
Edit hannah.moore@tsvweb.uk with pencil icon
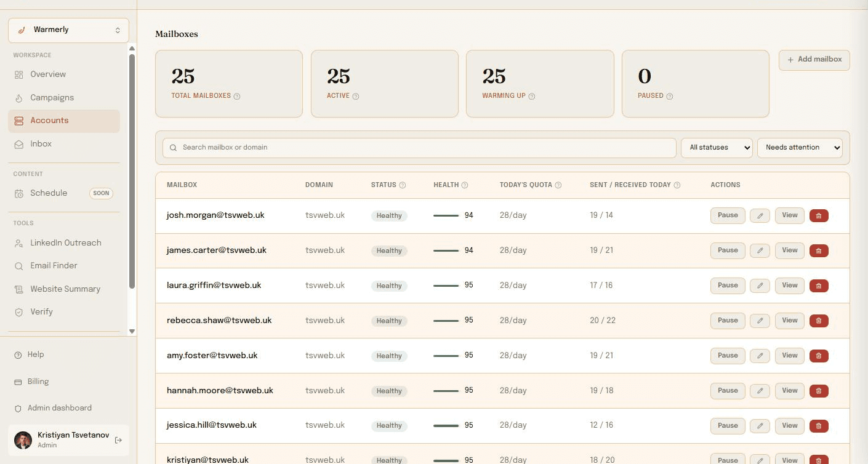coord(760,391)
